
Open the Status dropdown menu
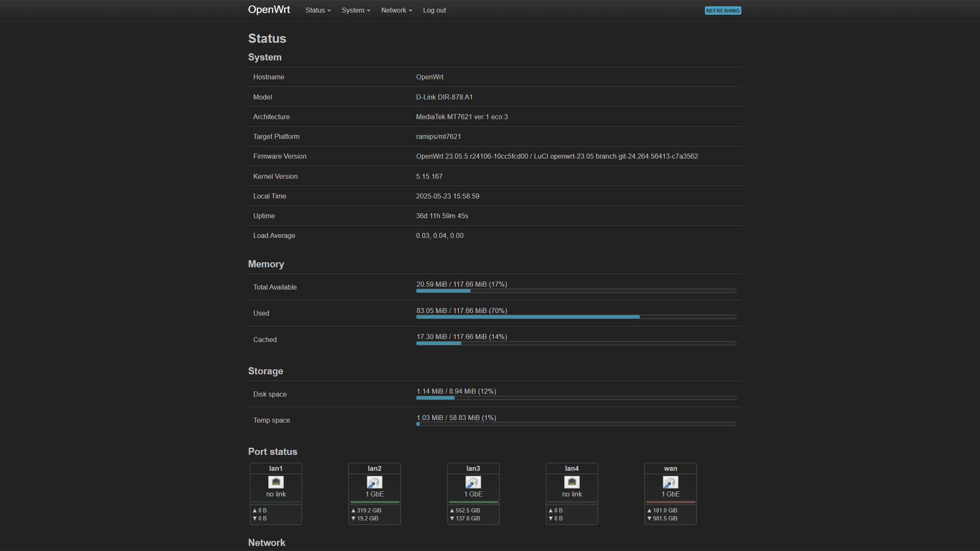coord(318,10)
